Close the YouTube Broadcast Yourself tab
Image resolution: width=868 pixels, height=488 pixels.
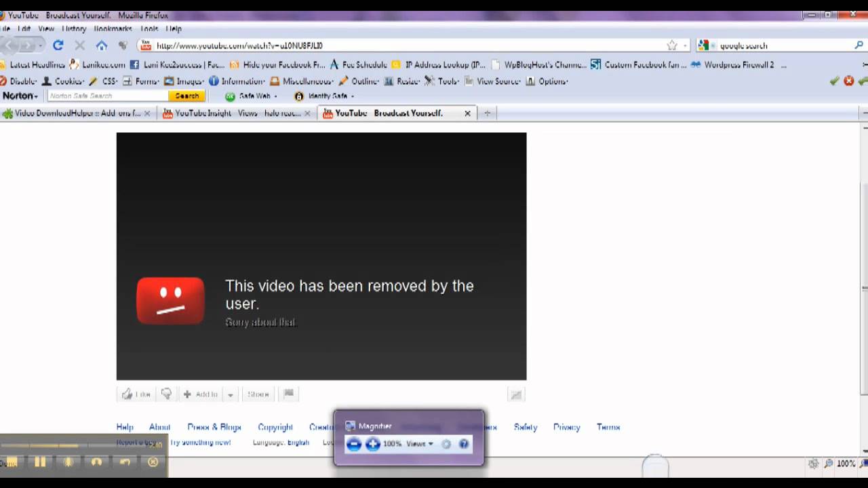467,113
